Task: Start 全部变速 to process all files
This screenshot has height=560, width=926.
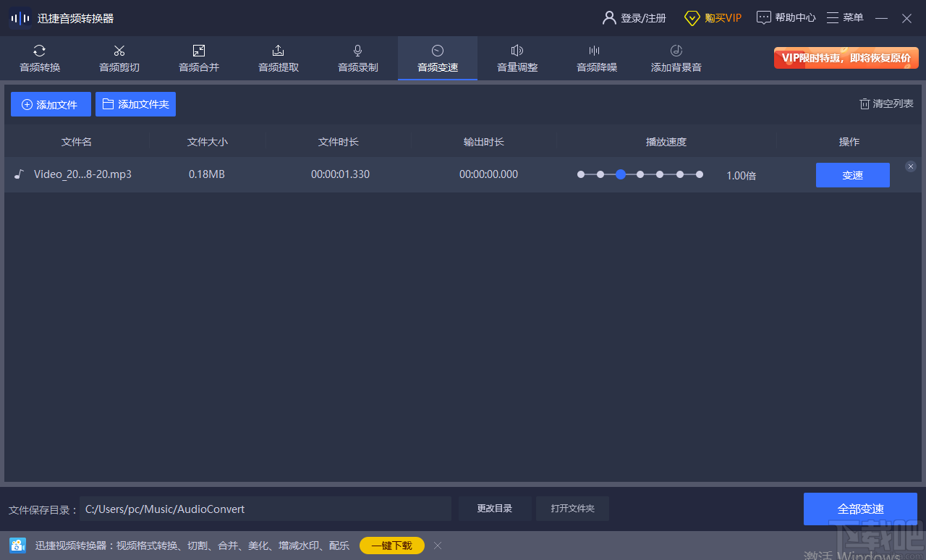Action: [x=860, y=509]
